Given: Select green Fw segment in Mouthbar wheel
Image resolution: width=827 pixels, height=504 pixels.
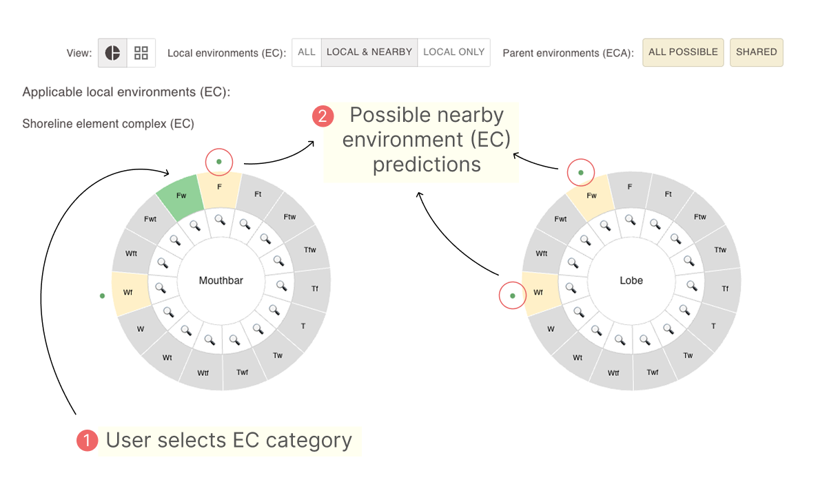Looking at the screenshot, I should (x=181, y=196).
